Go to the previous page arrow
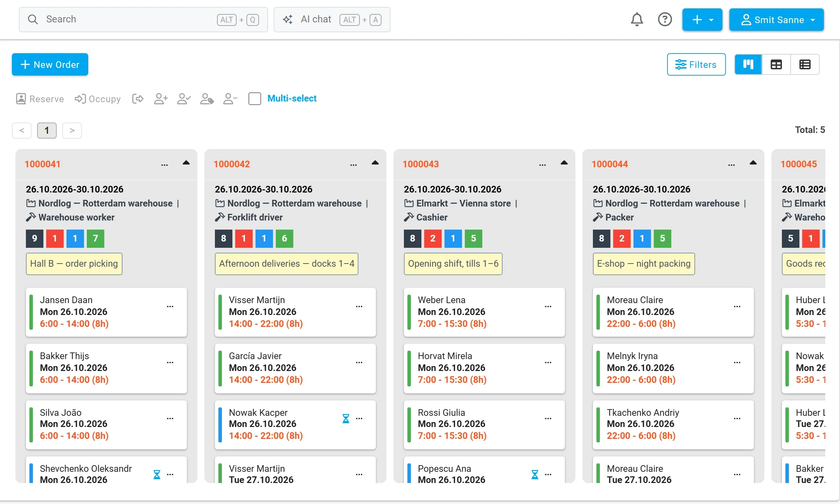This screenshot has width=840, height=504. click(x=22, y=131)
